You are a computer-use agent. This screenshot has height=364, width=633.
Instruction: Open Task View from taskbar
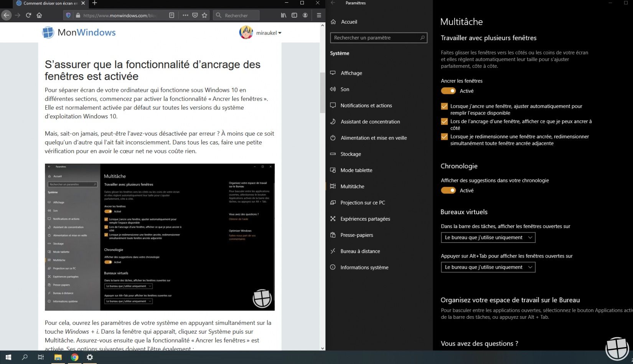tap(41, 357)
